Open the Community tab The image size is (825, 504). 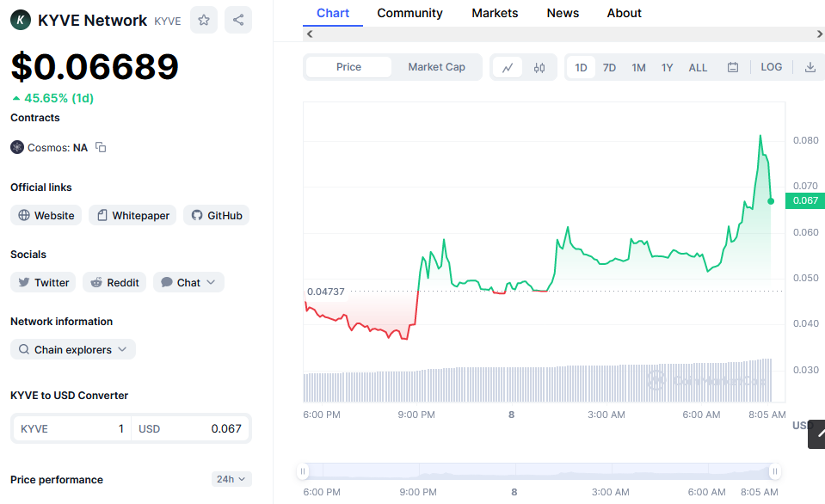[x=409, y=13]
